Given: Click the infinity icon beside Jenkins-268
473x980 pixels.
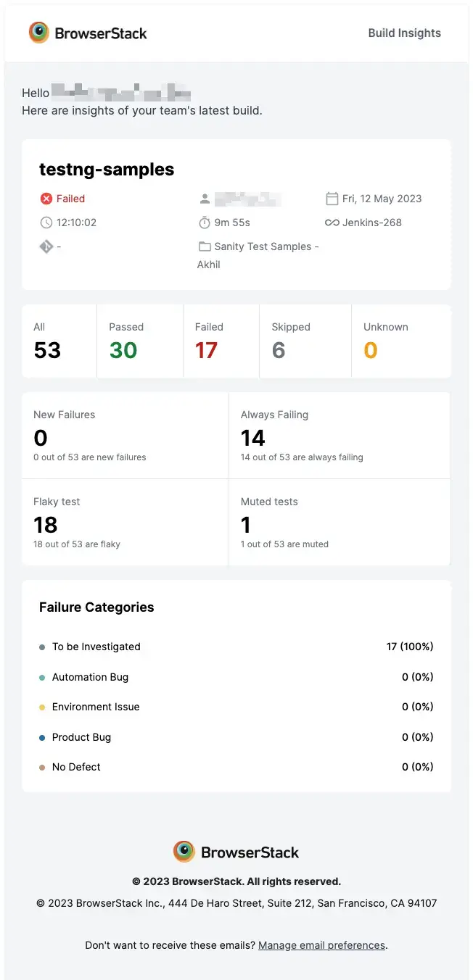Looking at the screenshot, I should (x=332, y=223).
